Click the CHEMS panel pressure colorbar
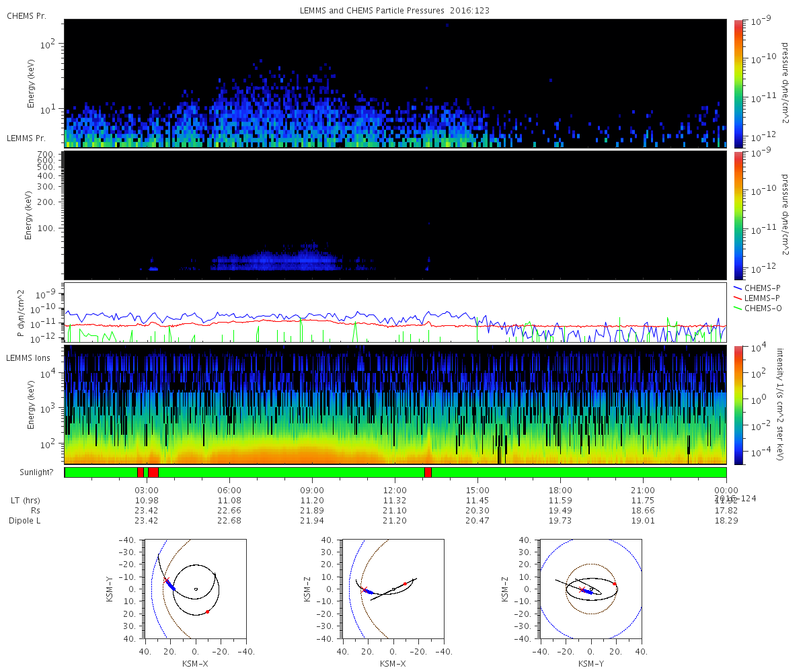This screenshot has width=807, height=672. pyautogui.click(x=738, y=83)
